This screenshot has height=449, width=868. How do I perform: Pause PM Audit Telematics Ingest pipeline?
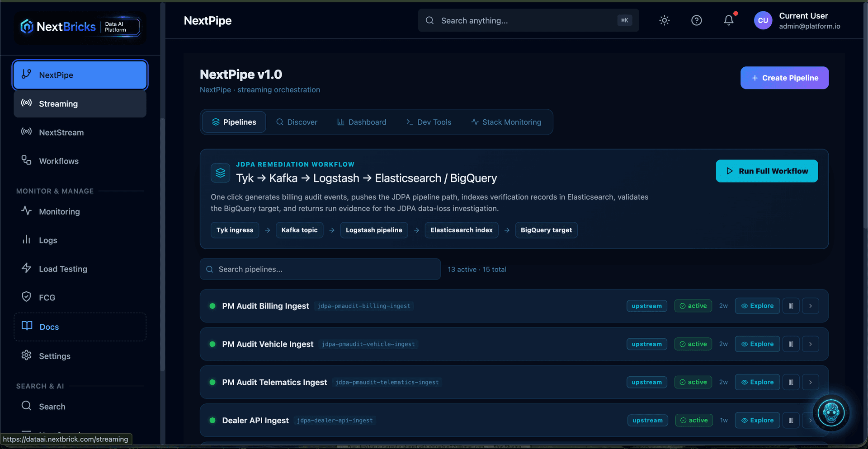tap(791, 382)
